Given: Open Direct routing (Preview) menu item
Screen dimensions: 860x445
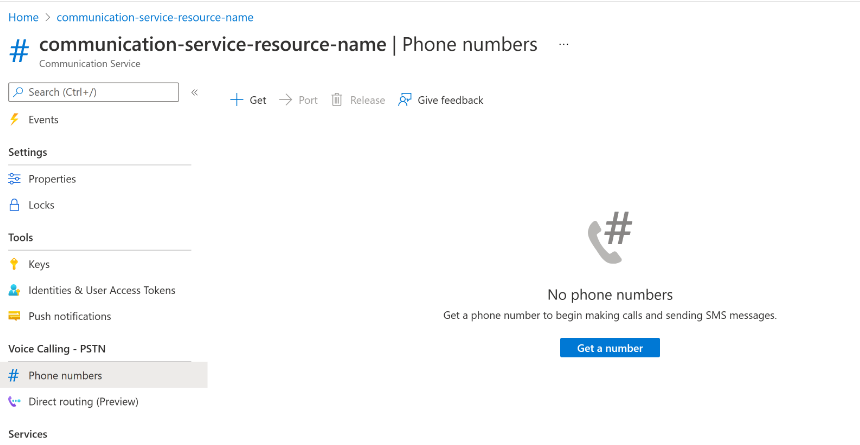Looking at the screenshot, I should pyautogui.click(x=83, y=402).
